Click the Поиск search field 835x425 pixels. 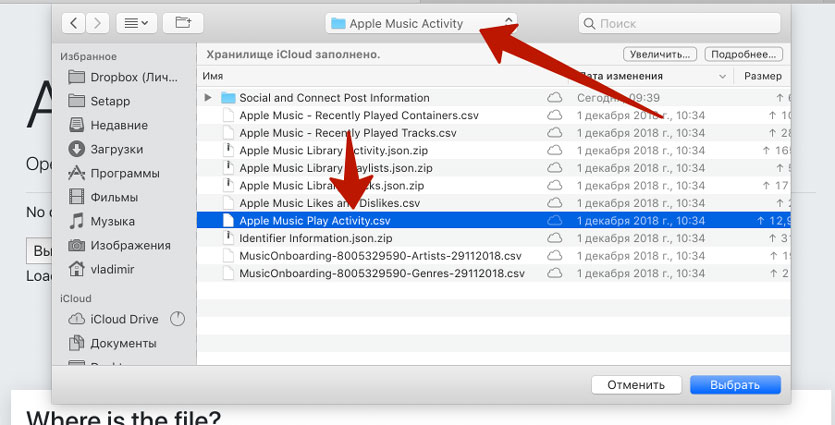tap(679, 23)
